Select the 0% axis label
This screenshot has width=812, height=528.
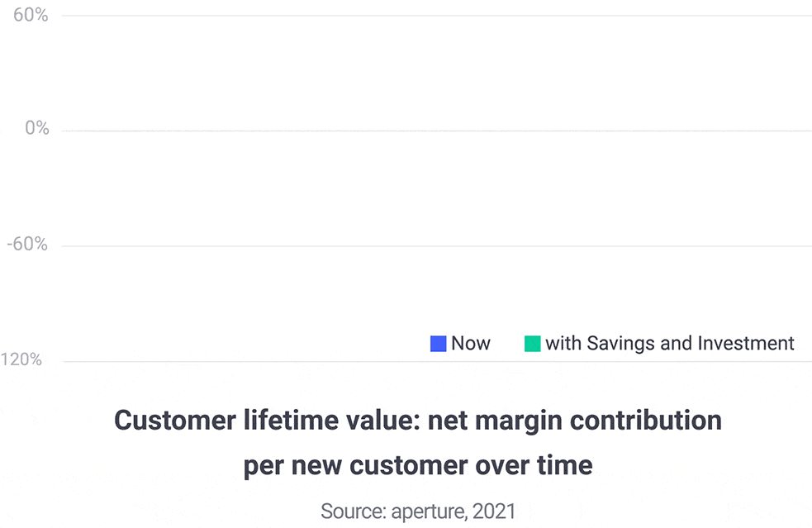click(37, 127)
